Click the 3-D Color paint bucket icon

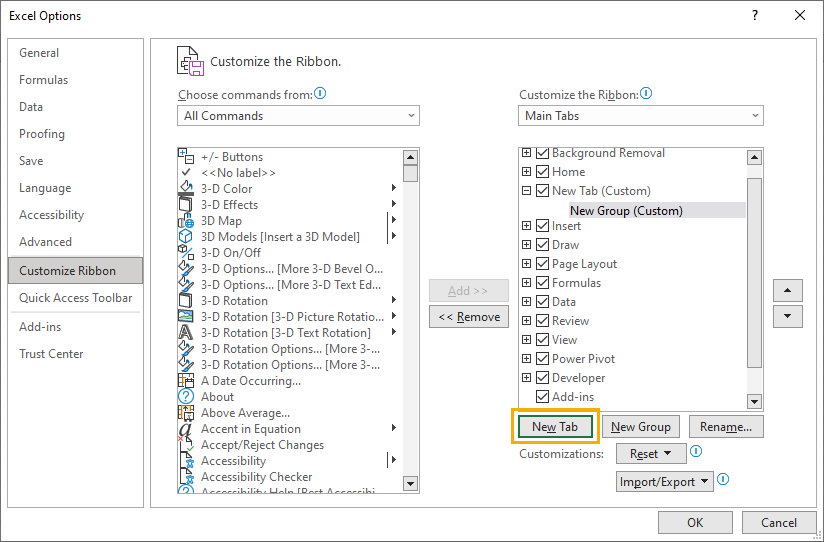click(x=186, y=188)
